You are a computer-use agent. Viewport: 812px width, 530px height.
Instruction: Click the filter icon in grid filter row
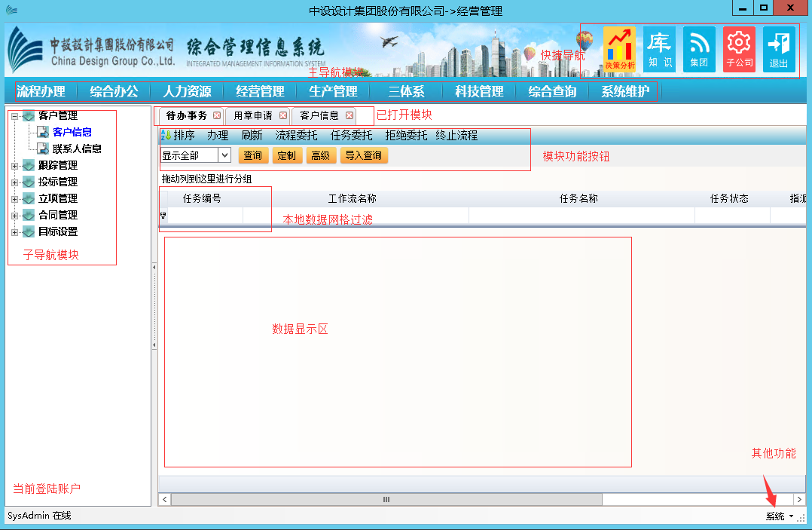(x=163, y=216)
